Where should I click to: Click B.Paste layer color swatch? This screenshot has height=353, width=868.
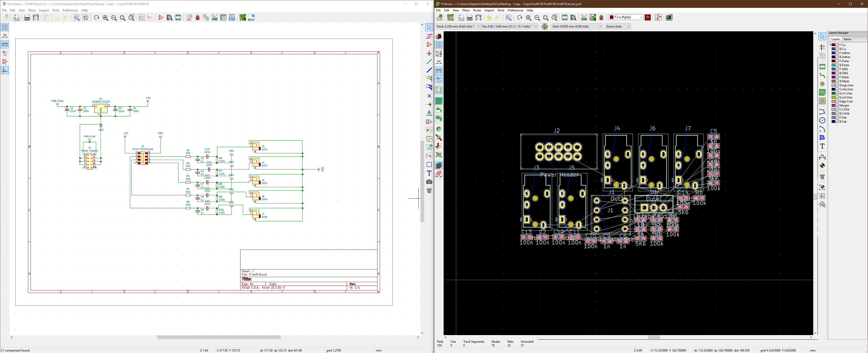coord(833,65)
